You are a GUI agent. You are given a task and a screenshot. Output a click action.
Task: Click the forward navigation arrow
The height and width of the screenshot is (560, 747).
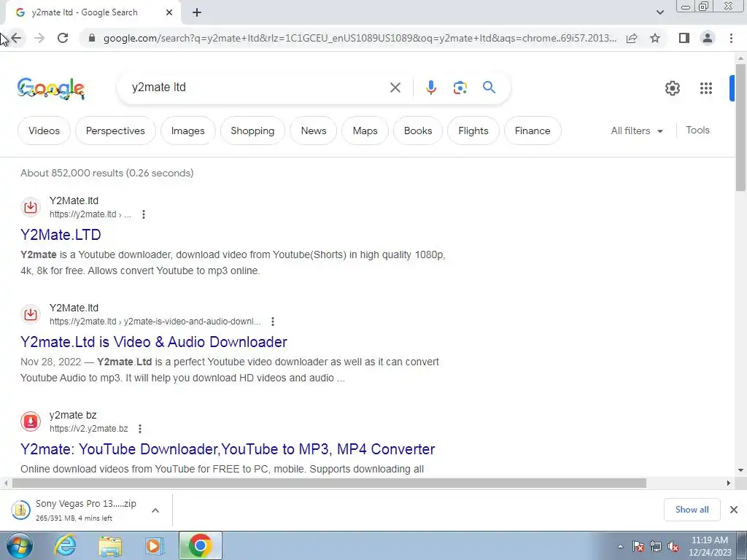coord(39,38)
